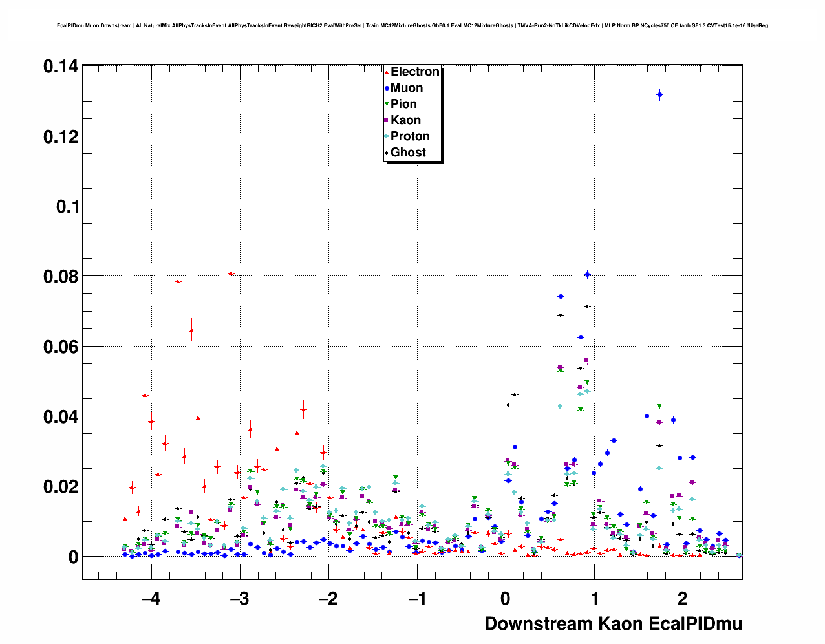825x644 pixels.
Task: Click the x-axis label 1
Action: pyautogui.click(x=594, y=599)
